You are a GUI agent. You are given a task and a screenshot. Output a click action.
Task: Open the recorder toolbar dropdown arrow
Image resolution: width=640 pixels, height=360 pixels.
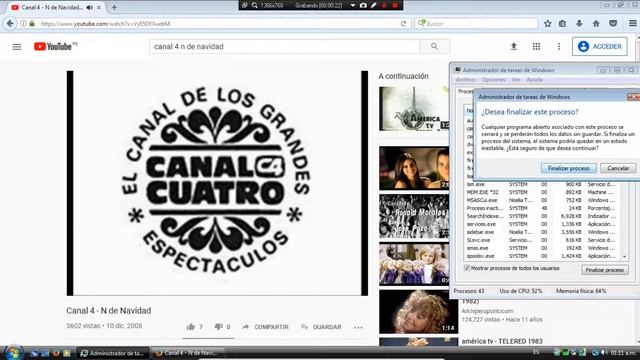(x=353, y=5)
